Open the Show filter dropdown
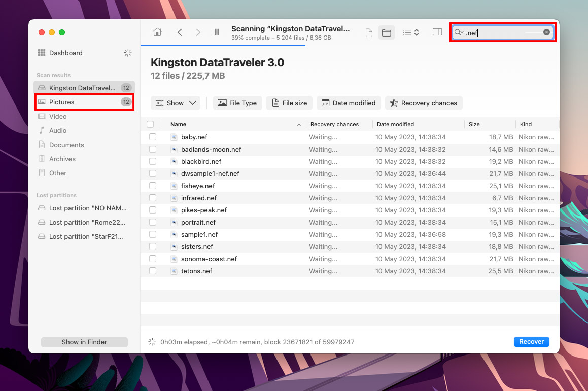 [x=175, y=103]
